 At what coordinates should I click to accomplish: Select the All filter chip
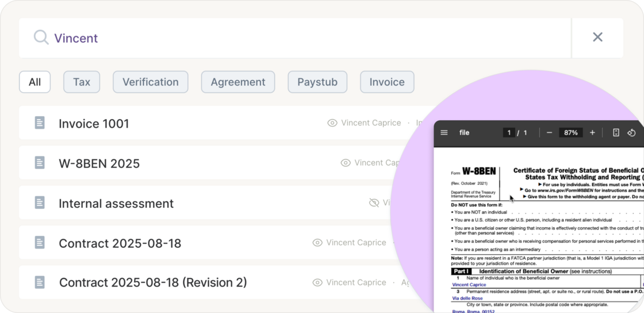tap(35, 82)
